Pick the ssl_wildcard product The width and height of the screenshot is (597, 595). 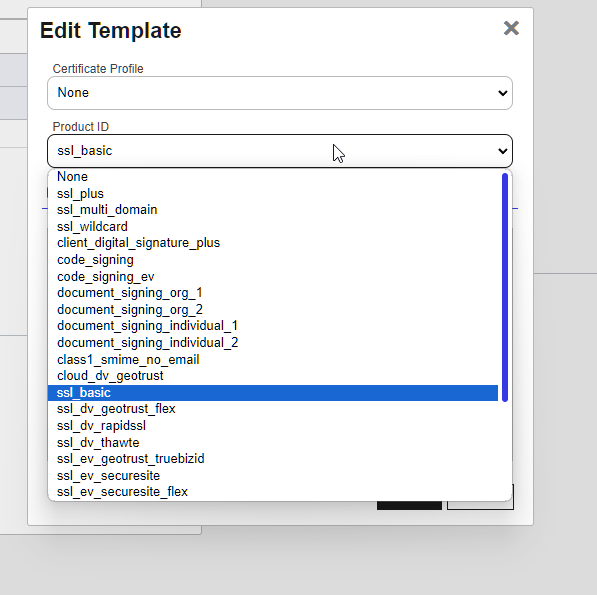(x=273, y=227)
